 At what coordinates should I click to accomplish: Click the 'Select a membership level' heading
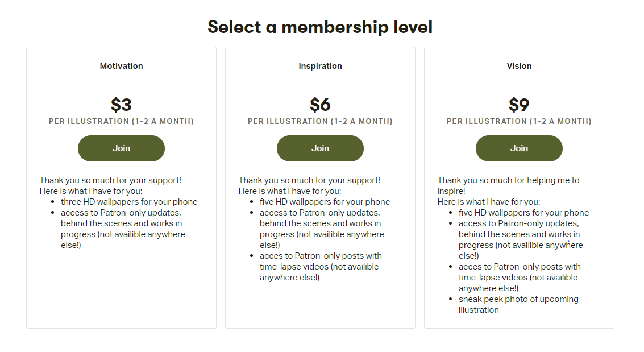pos(320,27)
